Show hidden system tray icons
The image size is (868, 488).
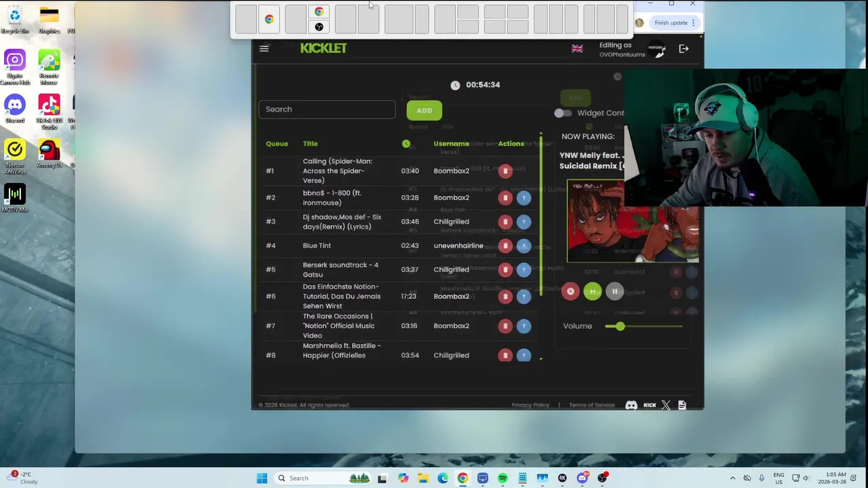732,479
